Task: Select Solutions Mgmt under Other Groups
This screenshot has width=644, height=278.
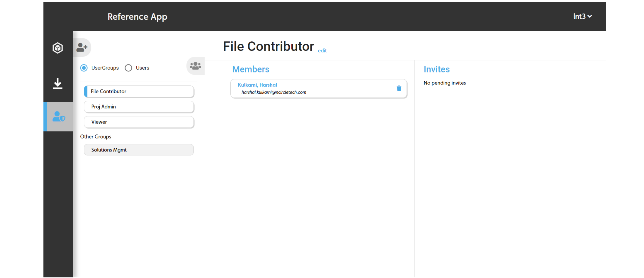Action: coord(139,150)
